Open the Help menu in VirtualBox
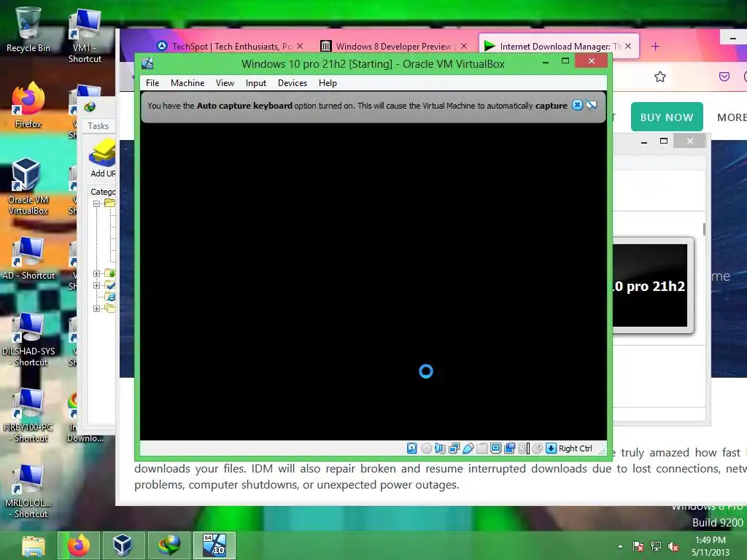 [x=328, y=83]
